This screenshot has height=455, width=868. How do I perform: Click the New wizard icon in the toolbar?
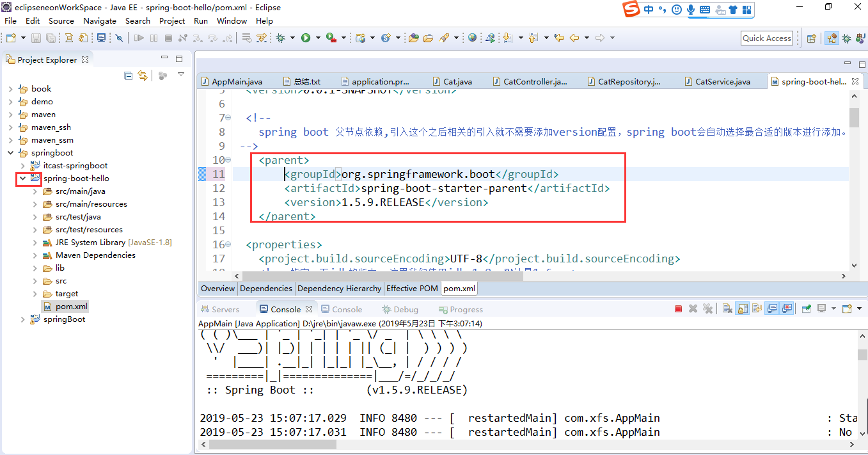pos(11,38)
